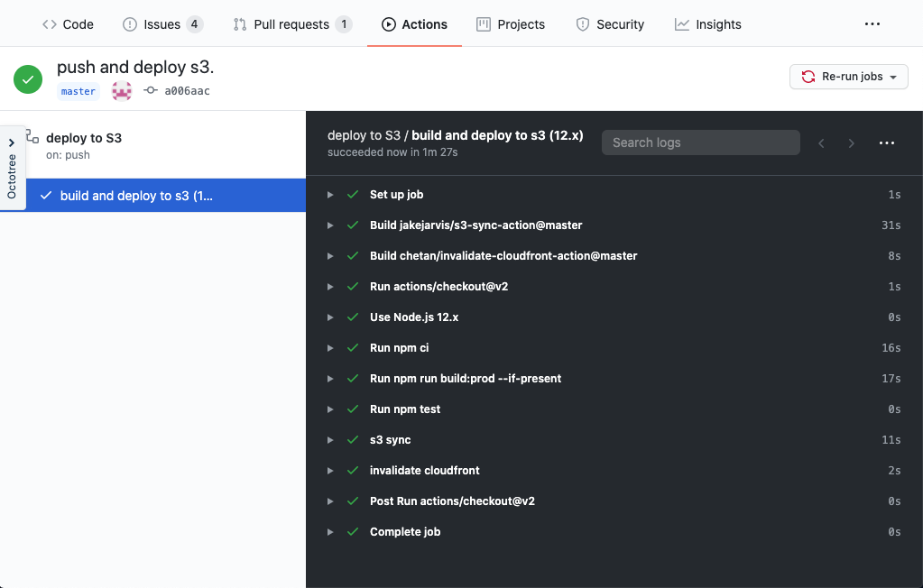Screen dimensions: 923x588
Task: Select the deploy to S3 workflow
Action: [84, 138]
